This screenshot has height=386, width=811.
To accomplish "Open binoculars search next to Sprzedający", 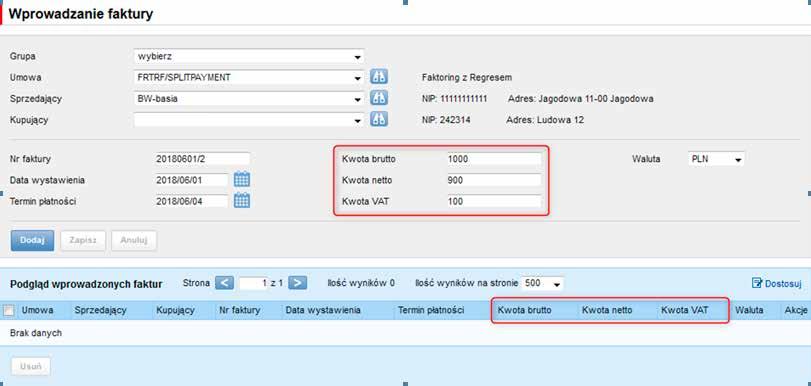I will [x=379, y=98].
